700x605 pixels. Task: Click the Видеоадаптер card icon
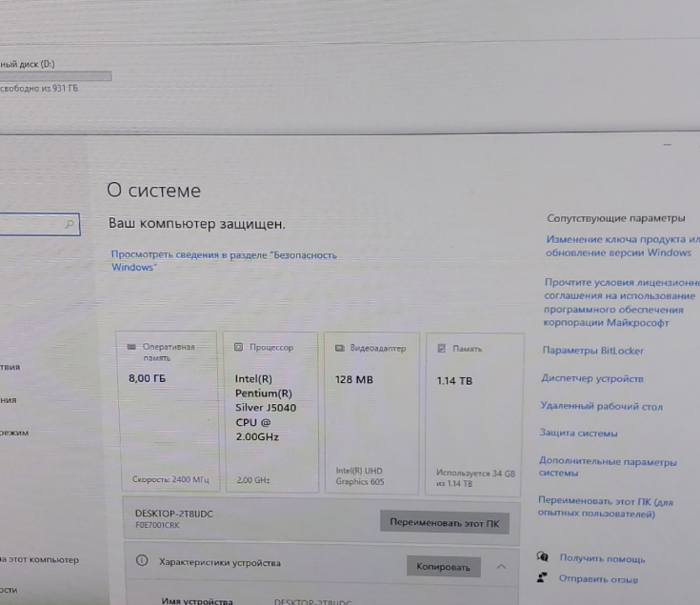340,349
